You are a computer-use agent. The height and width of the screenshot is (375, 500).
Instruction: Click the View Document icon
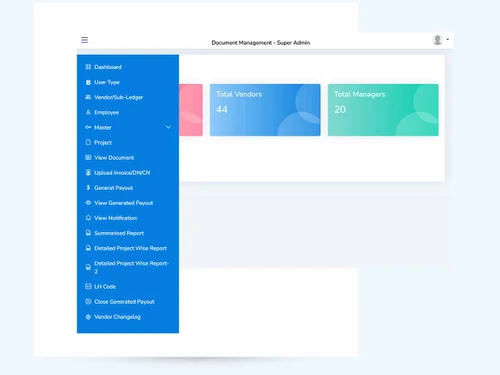coord(88,157)
